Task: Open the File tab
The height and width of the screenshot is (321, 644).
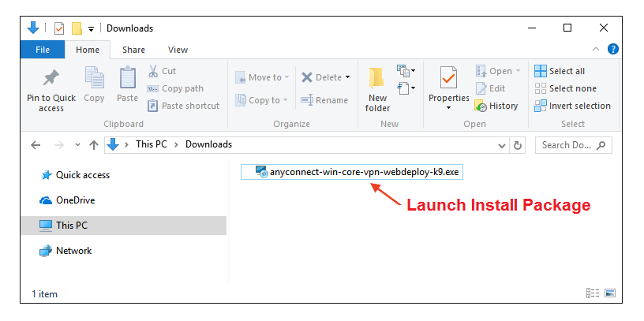Action: coord(43,50)
